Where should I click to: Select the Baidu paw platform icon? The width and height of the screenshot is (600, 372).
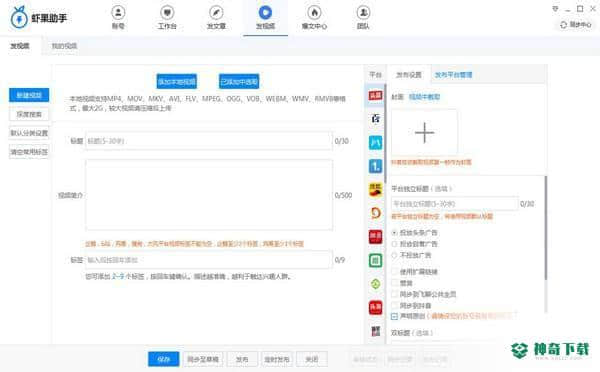pos(375,119)
